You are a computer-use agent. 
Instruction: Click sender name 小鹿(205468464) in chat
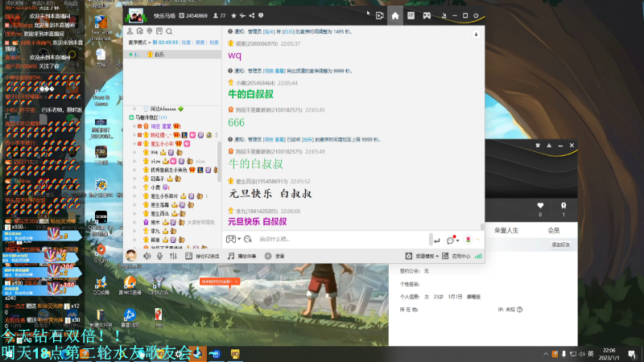(x=254, y=83)
